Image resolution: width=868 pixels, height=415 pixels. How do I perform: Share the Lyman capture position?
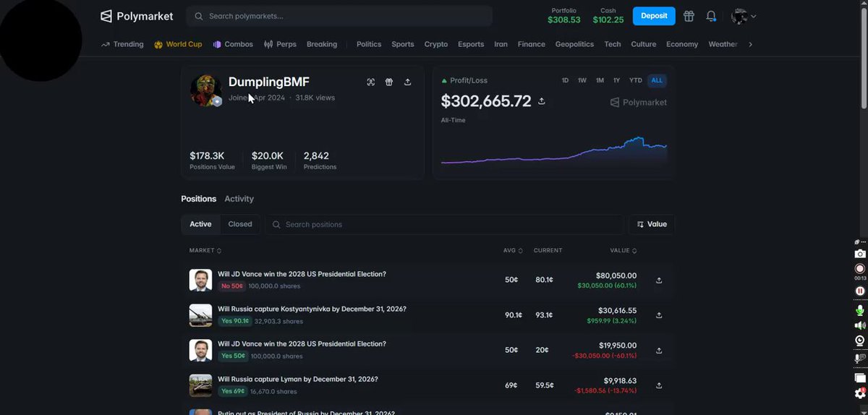(659, 385)
